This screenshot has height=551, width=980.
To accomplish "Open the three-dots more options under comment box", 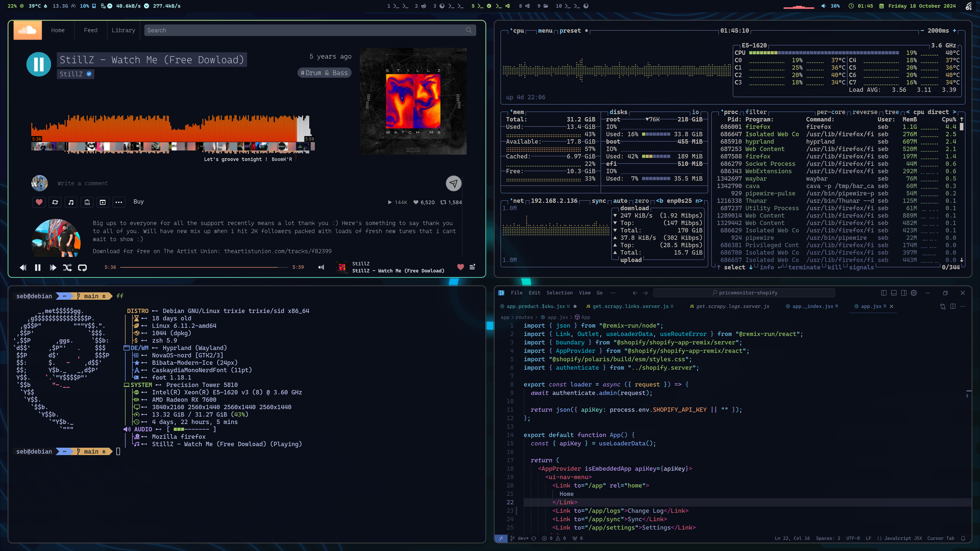I will [x=119, y=202].
